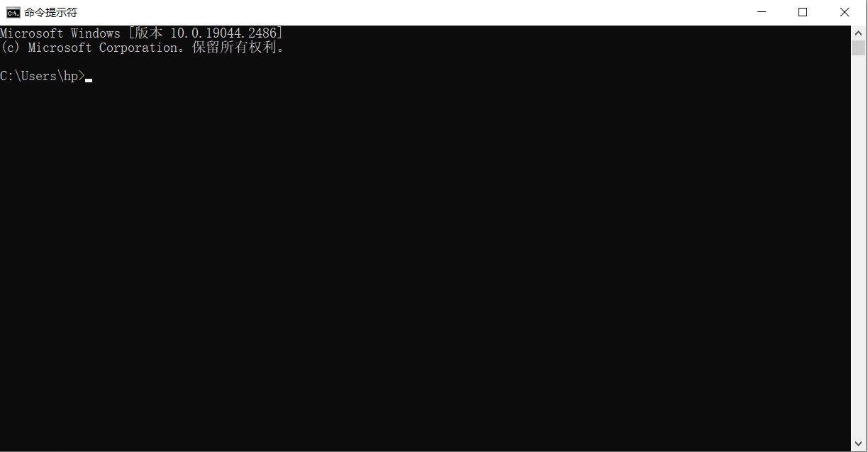Click the scrollbar up arrow
This screenshot has height=452, width=868.
[x=858, y=33]
